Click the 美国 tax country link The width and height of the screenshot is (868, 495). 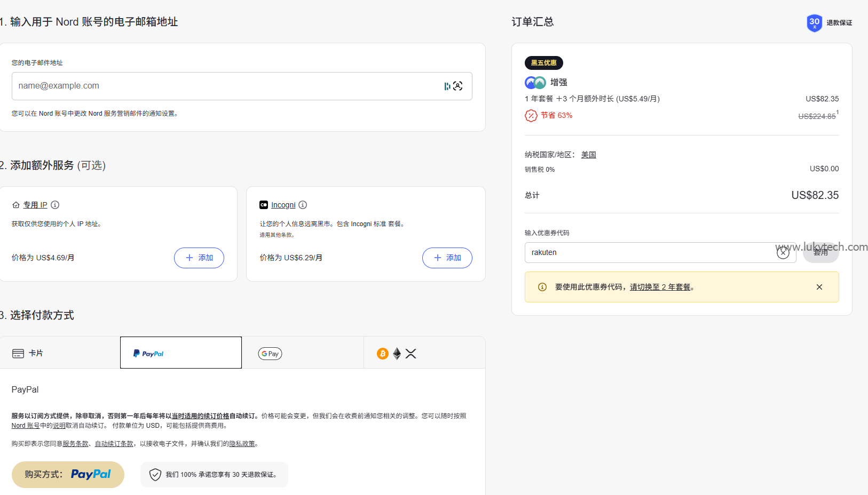pos(588,154)
